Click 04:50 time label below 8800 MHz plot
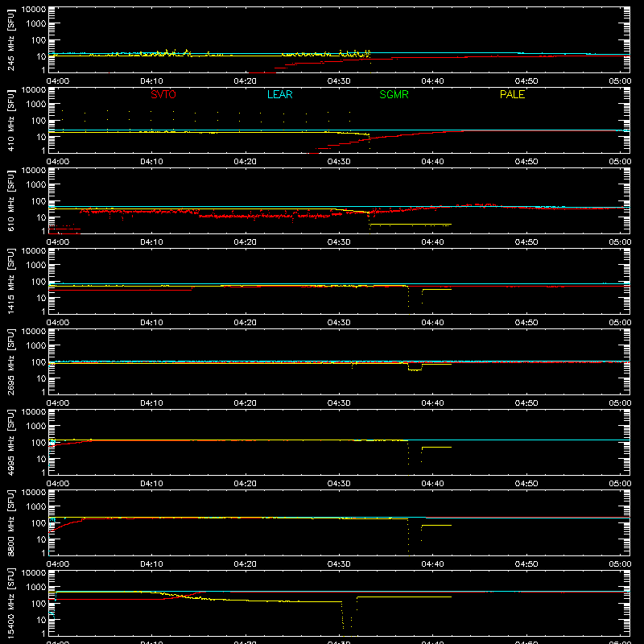This screenshot has height=644, width=644. (x=526, y=564)
